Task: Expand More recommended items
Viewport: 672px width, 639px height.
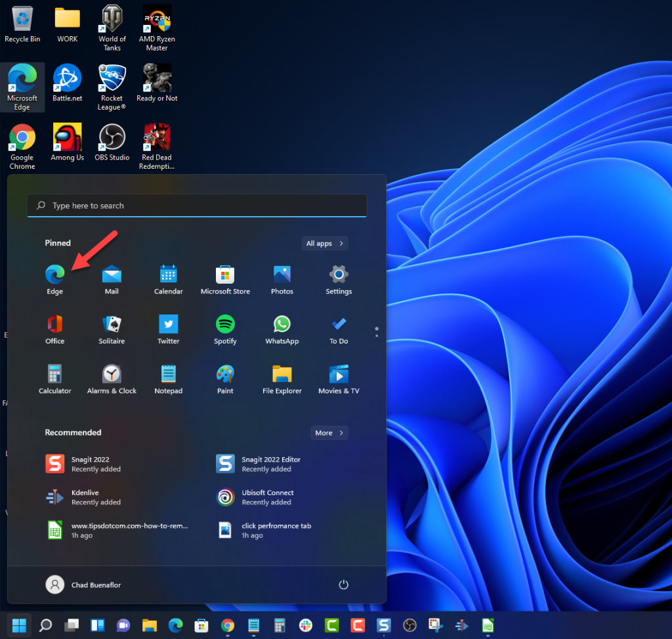Action: click(329, 433)
